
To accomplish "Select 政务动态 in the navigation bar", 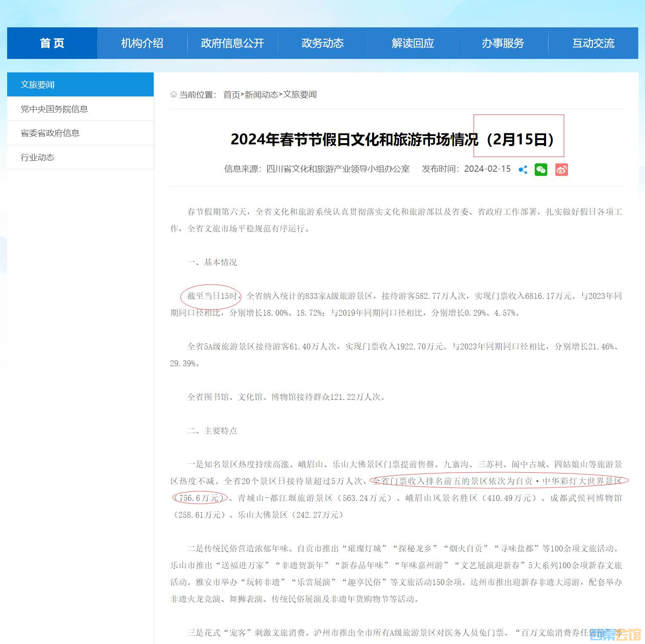I will (x=322, y=43).
